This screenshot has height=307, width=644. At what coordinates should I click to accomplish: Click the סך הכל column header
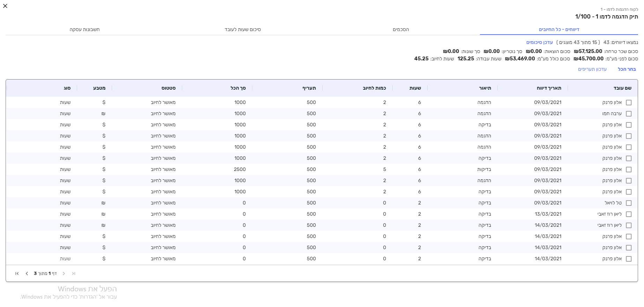(238, 88)
